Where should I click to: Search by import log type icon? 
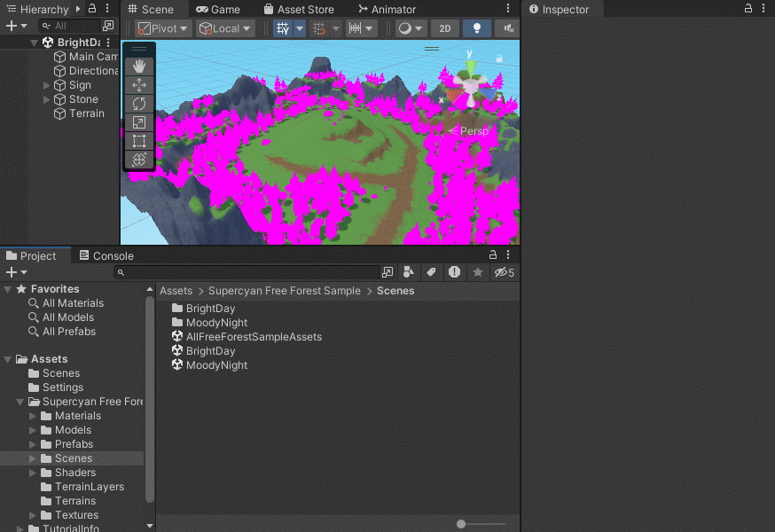click(x=454, y=272)
